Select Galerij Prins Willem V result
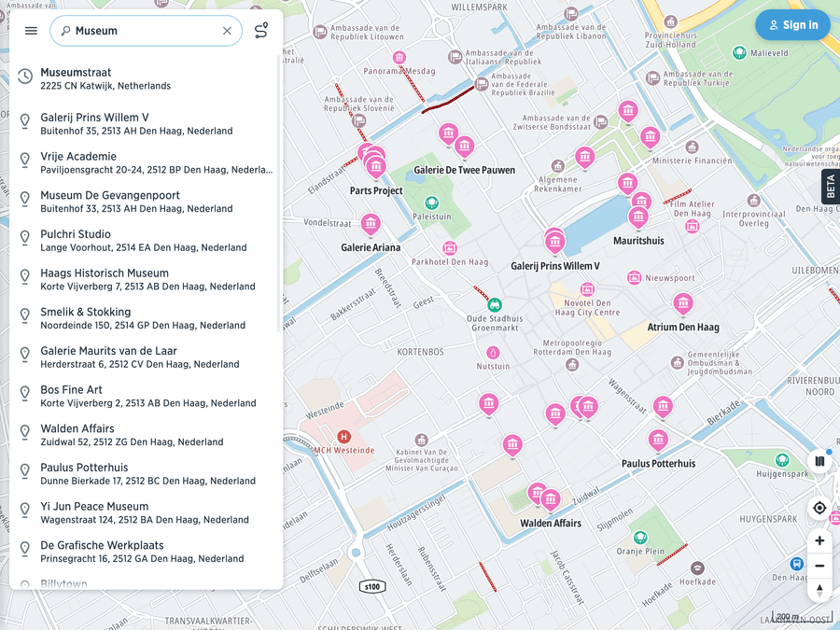Screen dimensions: 840x630 coord(146,124)
